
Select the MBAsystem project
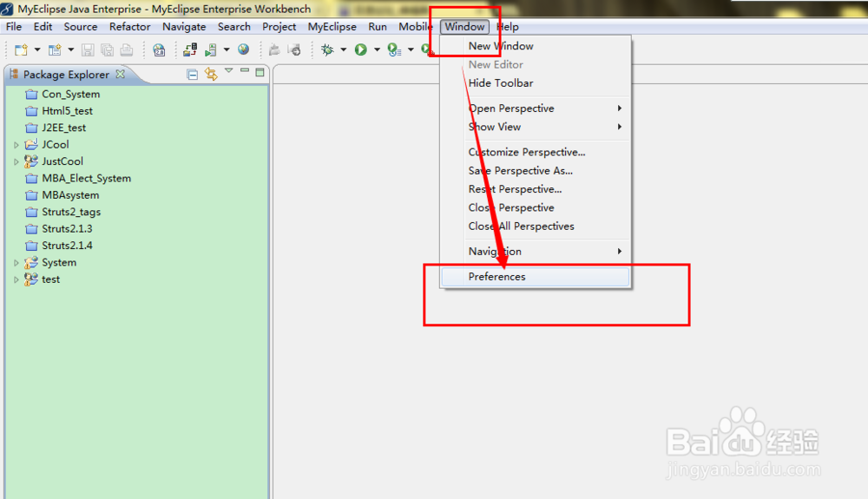coord(70,194)
